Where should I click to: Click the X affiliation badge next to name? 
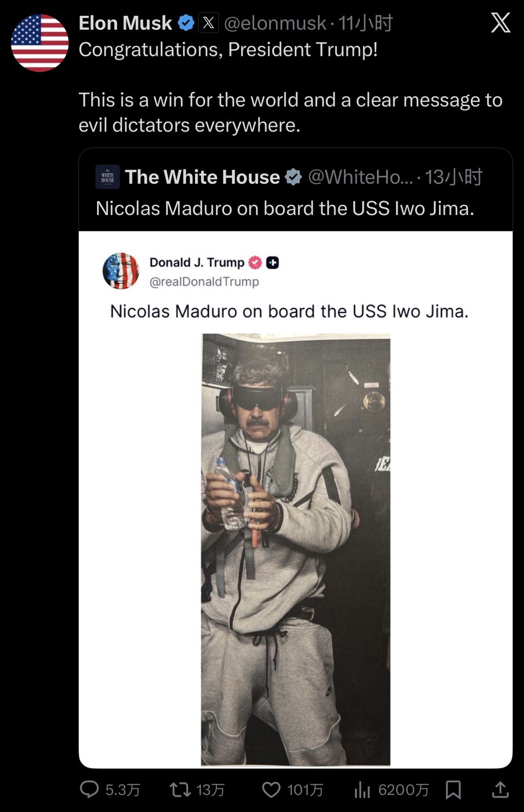tap(208, 23)
